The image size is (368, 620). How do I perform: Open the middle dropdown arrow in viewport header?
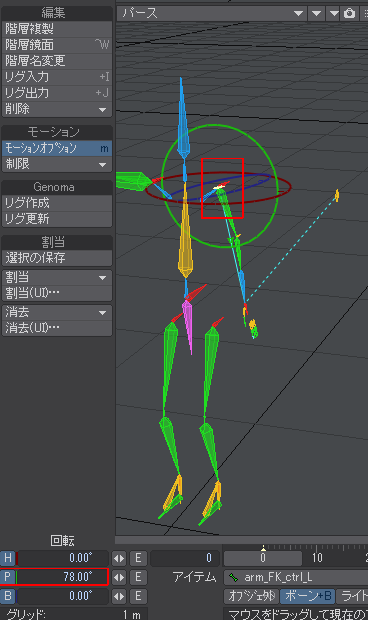[316, 13]
